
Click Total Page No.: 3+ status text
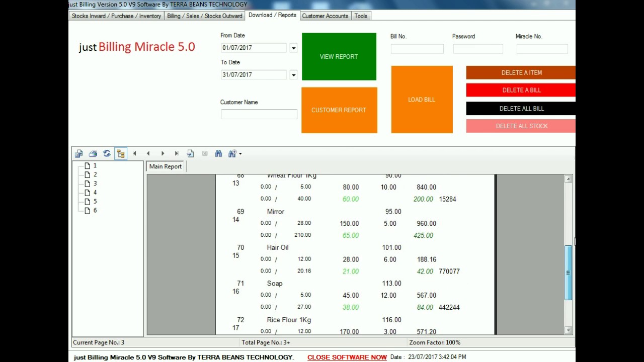(x=266, y=342)
